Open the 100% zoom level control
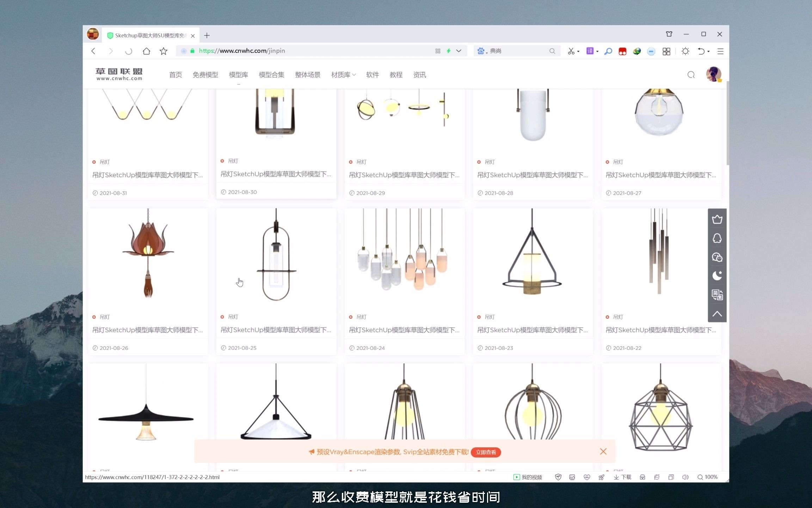 (x=708, y=477)
